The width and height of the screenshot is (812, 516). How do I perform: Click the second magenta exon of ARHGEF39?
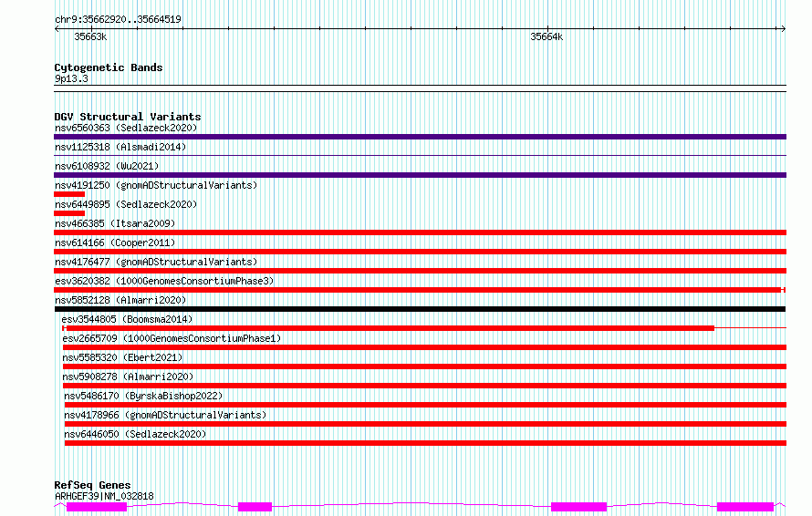pyautogui.click(x=255, y=507)
